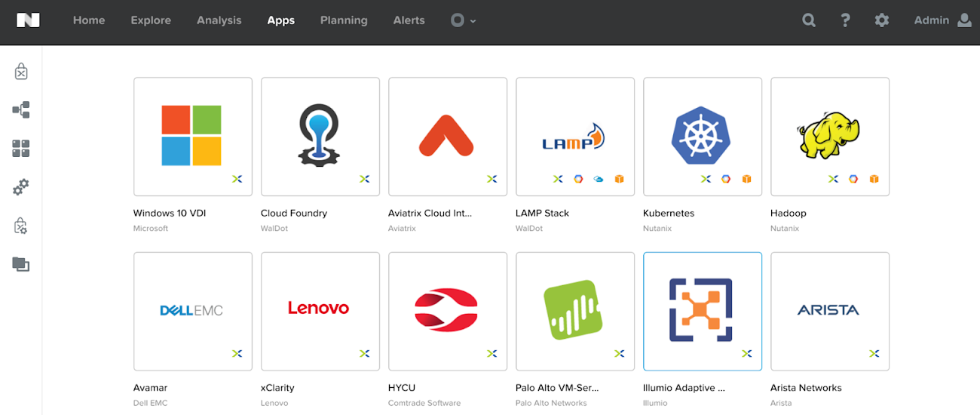The width and height of the screenshot is (980, 415).
Task: Click the blue cloud icon on LAMP Stack
Action: pos(599,179)
